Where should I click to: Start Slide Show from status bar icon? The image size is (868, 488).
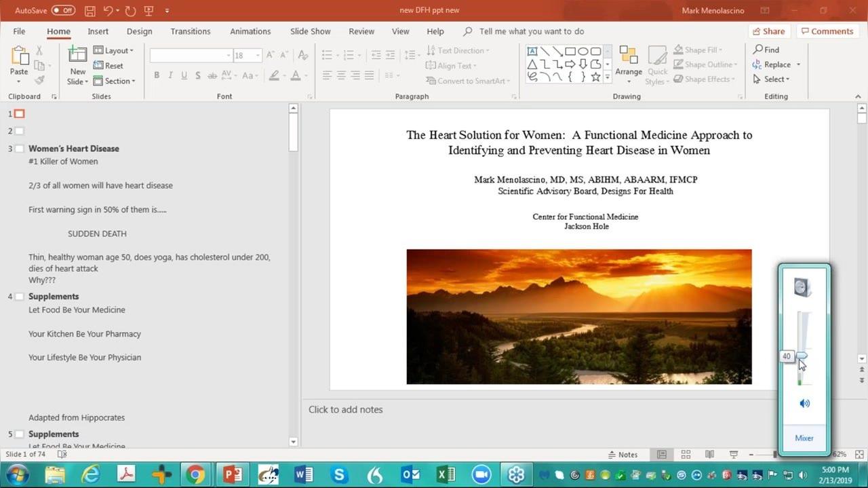(x=733, y=454)
